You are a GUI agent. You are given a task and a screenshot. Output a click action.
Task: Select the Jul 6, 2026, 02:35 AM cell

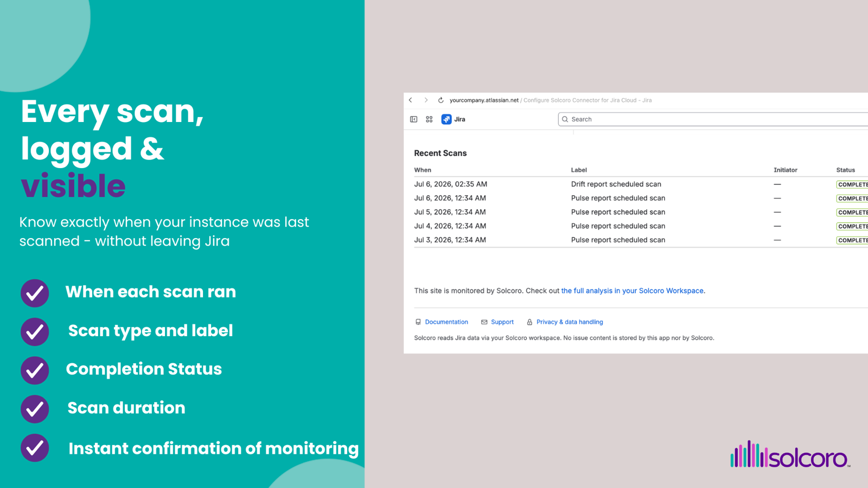[x=451, y=184]
